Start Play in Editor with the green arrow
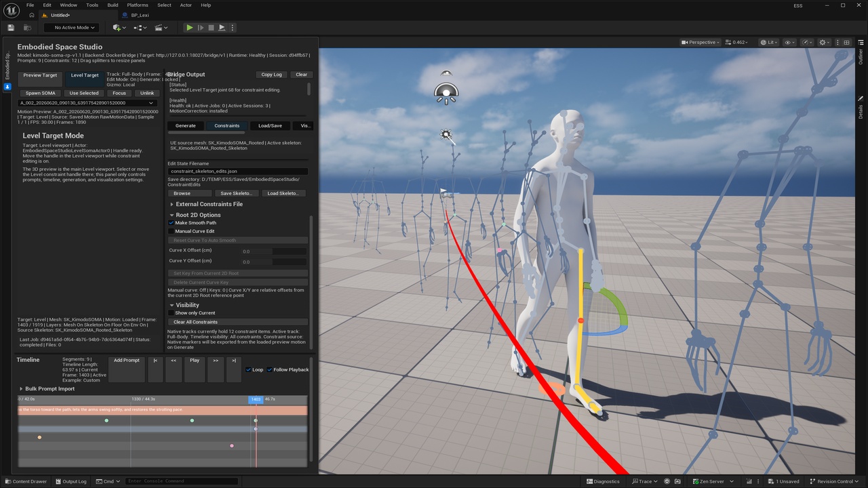This screenshot has height=488, width=868. (x=189, y=28)
